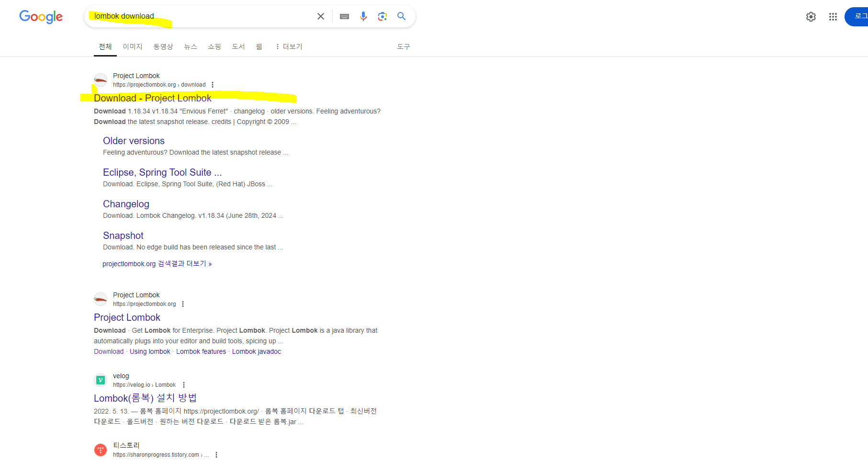Switch to the 뉴스 tab
This screenshot has height=461, width=868.
tap(191, 46)
